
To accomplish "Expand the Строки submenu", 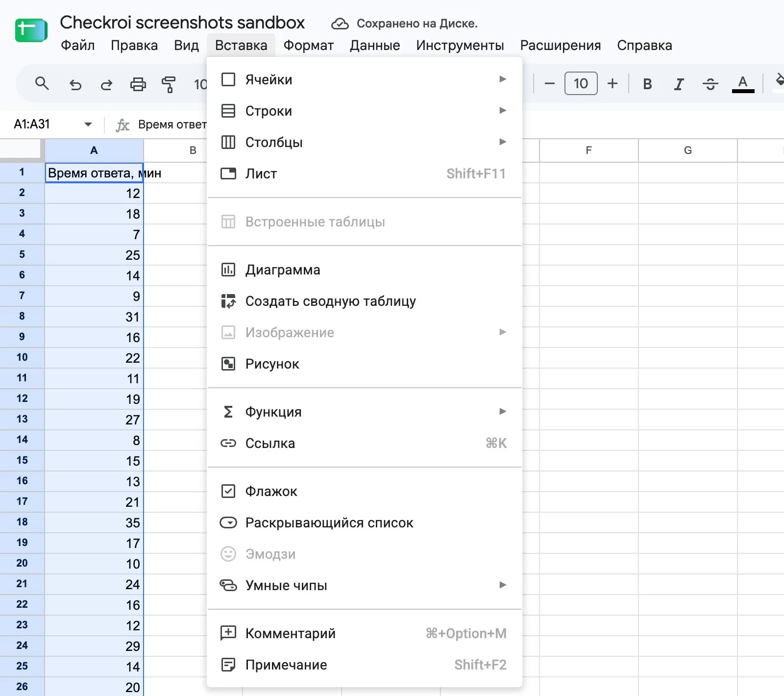I will pyautogui.click(x=364, y=111).
